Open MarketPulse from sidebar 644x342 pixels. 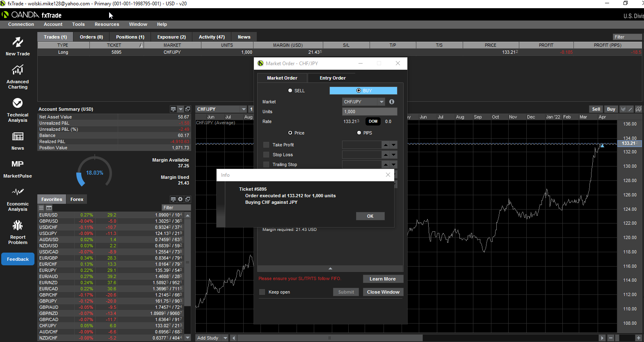pos(18,164)
